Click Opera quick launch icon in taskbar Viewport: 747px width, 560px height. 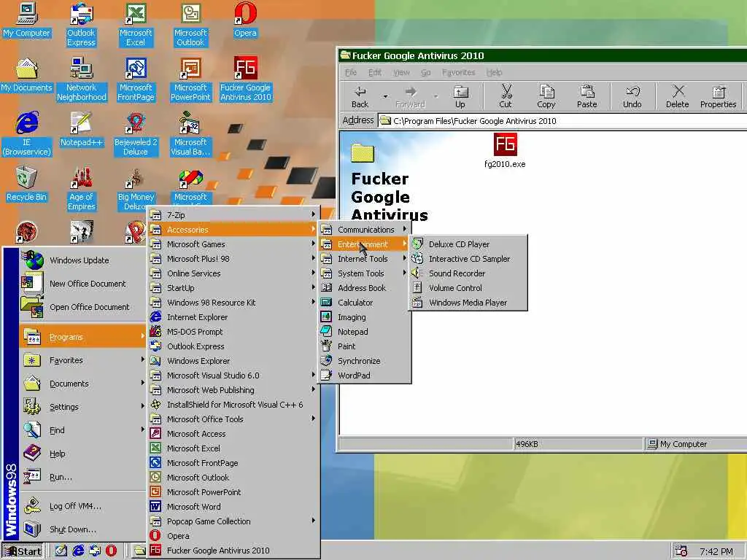111,551
